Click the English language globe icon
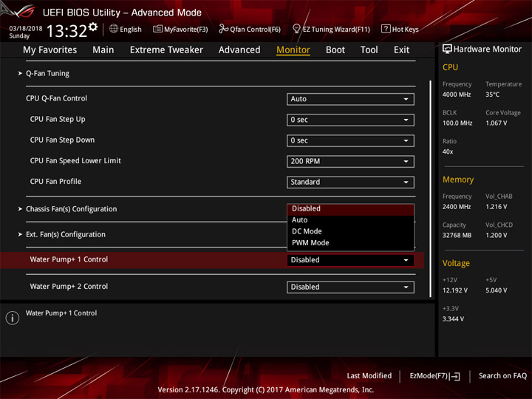The width and height of the screenshot is (532, 399). point(114,29)
